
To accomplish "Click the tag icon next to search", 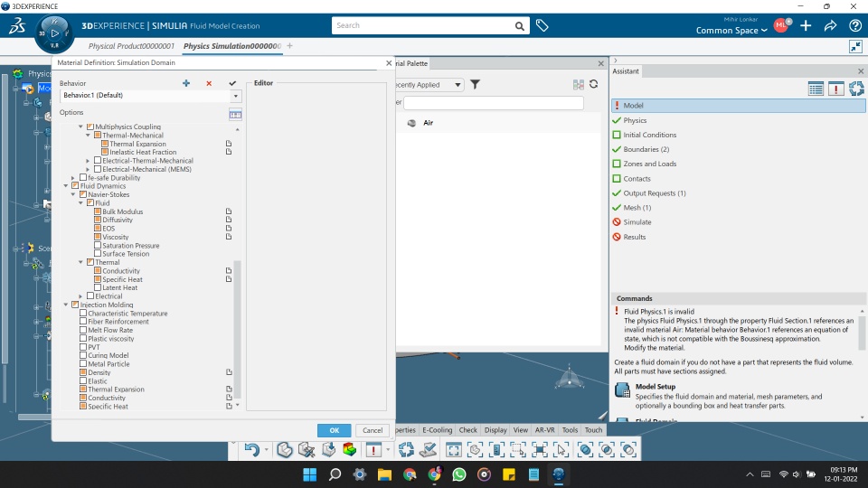I will pyautogui.click(x=542, y=25).
